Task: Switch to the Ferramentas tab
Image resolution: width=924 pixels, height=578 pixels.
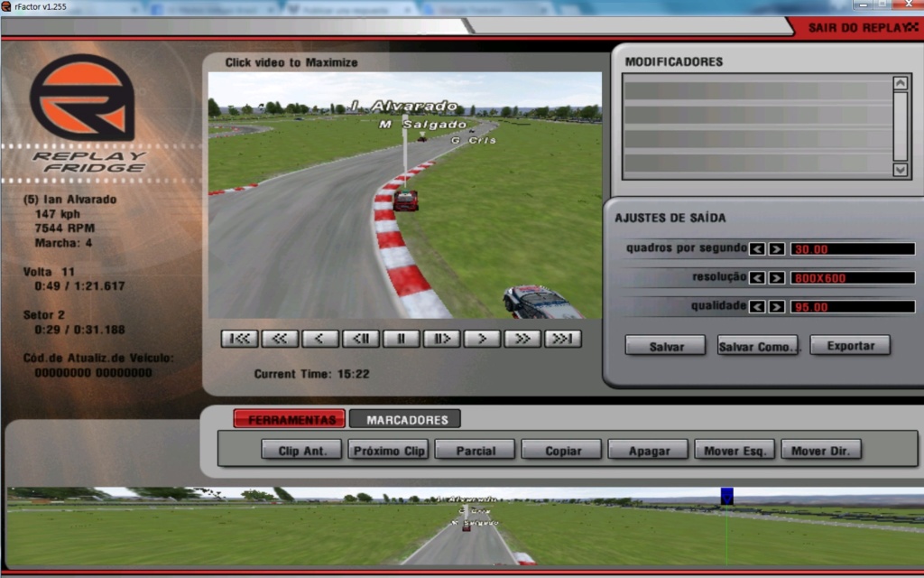Action: tap(290, 419)
